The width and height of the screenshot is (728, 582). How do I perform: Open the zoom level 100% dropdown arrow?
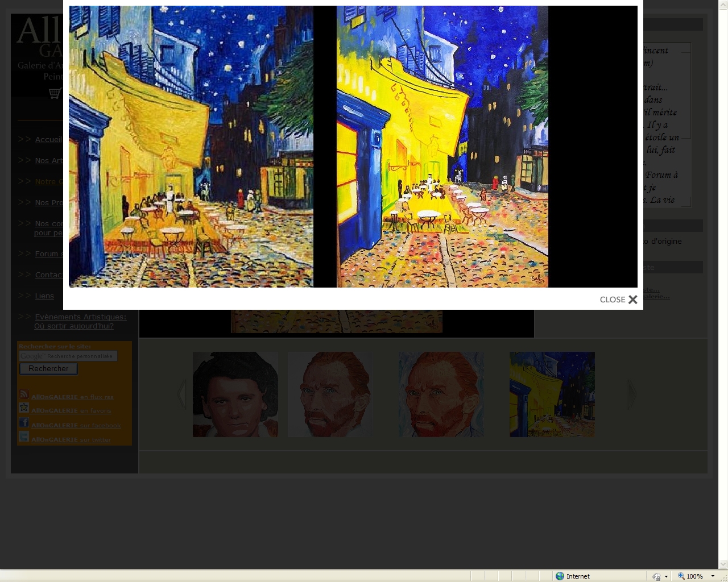(x=713, y=576)
